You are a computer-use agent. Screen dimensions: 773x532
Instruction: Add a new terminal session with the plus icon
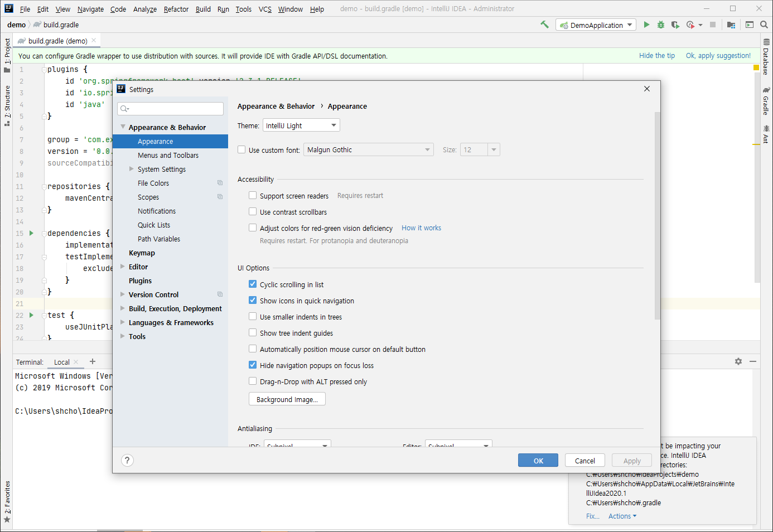(93, 361)
